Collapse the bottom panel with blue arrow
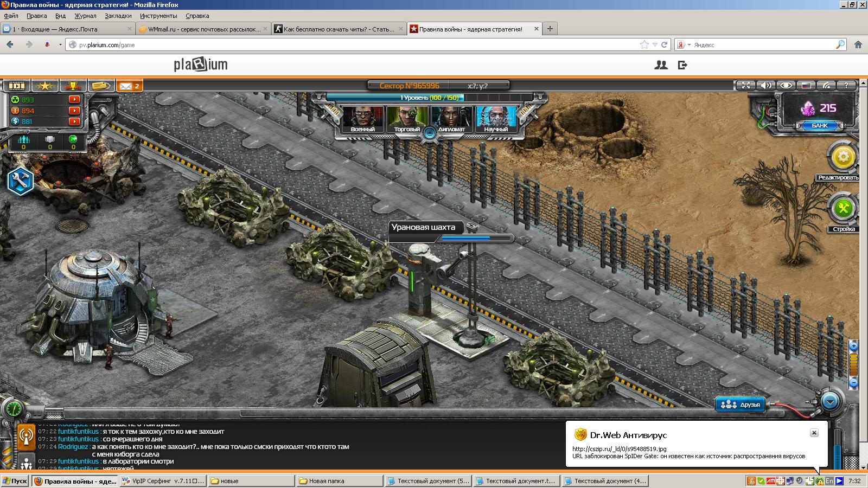868x488 pixels. point(830,402)
